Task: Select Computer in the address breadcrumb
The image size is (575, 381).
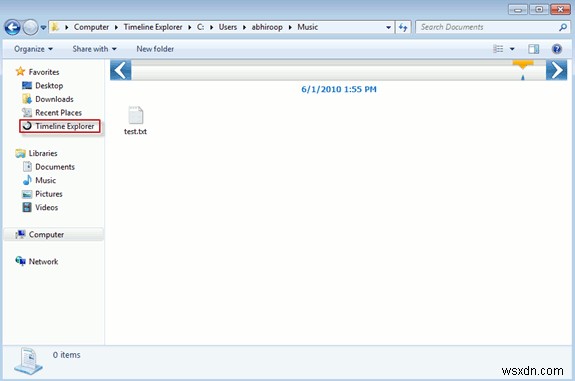Action: [91, 27]
